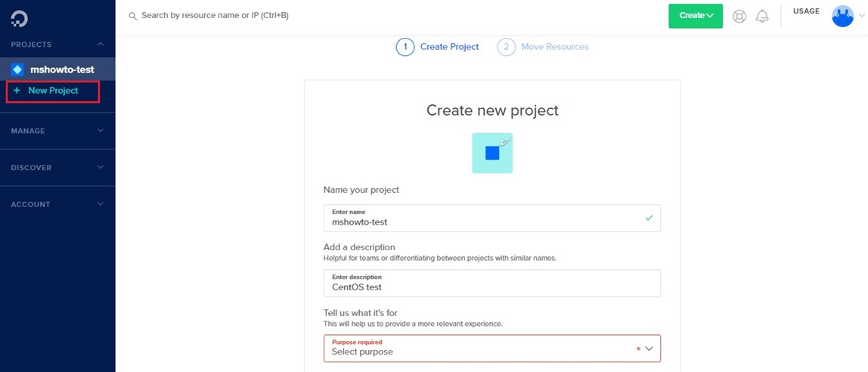Expand the Select purpose dropdown
The height and width of the screenshot is (372, 868).
(492, 349)
